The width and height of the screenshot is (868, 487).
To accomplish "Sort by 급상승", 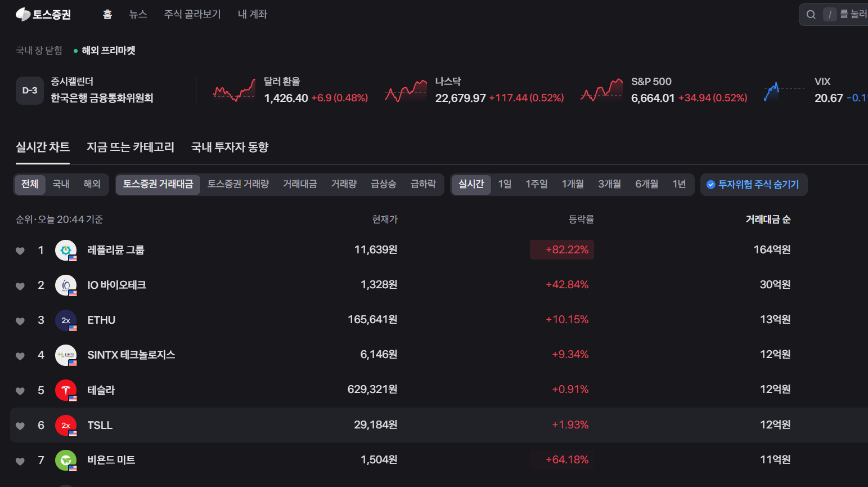I will [383, 184].
